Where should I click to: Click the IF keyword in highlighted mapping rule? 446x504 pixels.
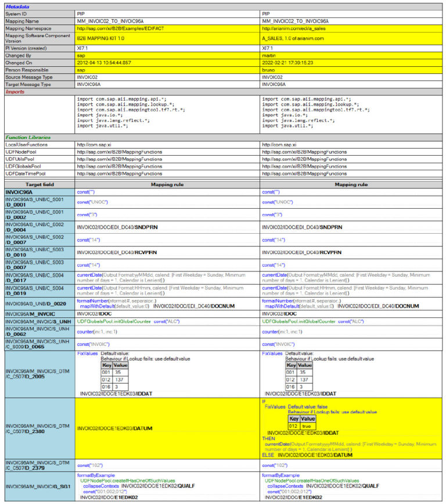point(264,402)
